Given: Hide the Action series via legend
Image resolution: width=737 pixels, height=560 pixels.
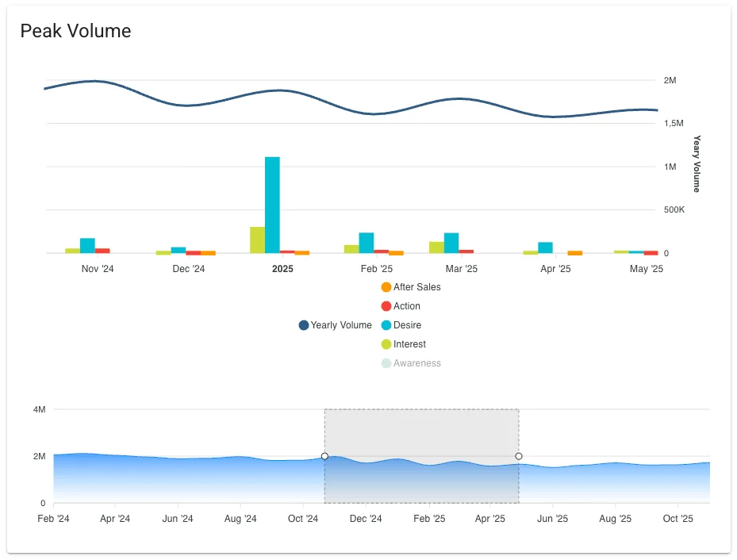Looking at the screenshot, I should 406,306.
